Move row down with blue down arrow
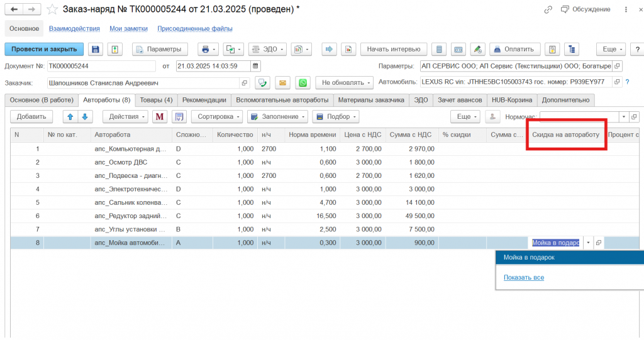Viewport: 644px width, 340px height. click(x=85, y=117)
